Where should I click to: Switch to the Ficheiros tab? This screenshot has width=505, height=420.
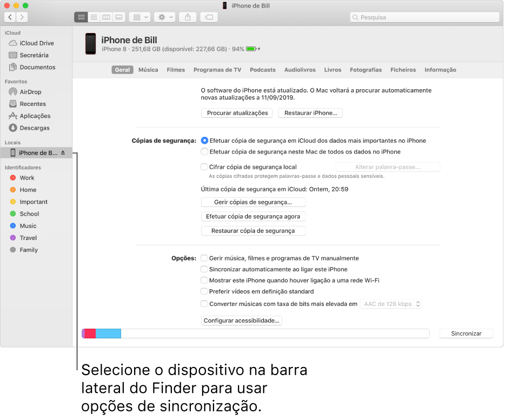tap(403, 70)
